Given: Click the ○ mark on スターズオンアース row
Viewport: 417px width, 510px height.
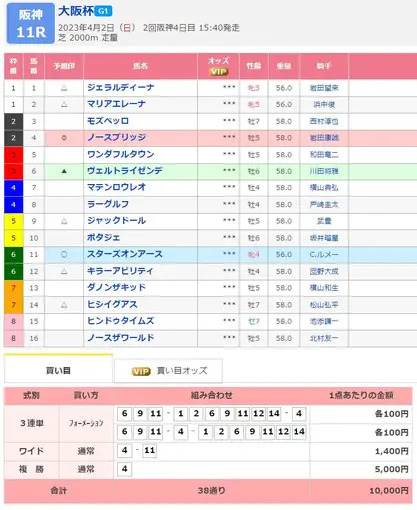Looking at the screenshot, I should pos(64,255).
